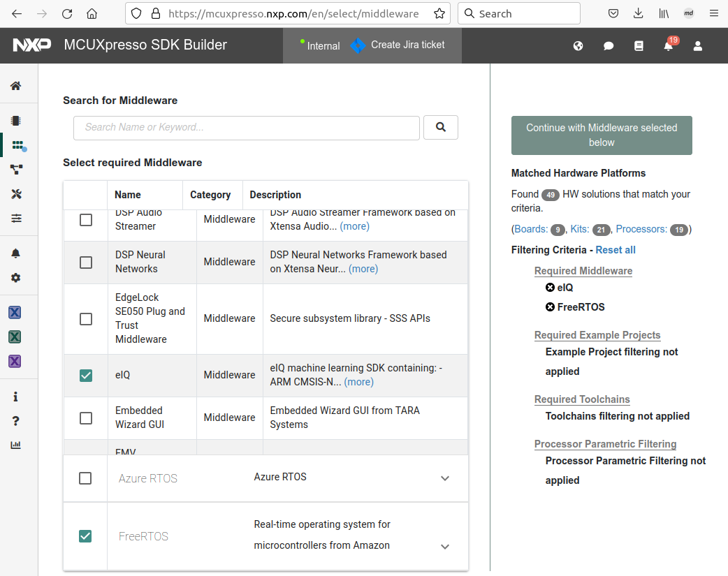Open the settings gear in sidebar
The image size is (728, 576).
pyautogui.click(x=15, y=277)
